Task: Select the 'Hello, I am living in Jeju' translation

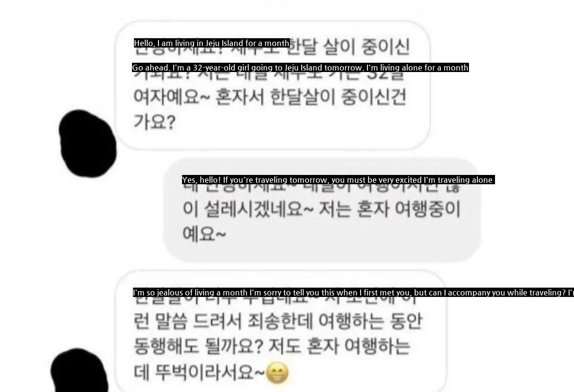Action: coord(211,43)
